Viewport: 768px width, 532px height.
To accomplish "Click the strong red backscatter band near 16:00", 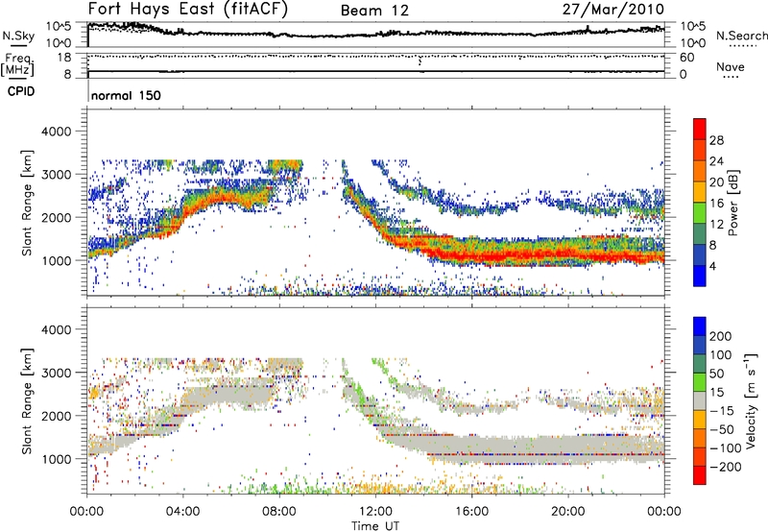I will (472, 254).
